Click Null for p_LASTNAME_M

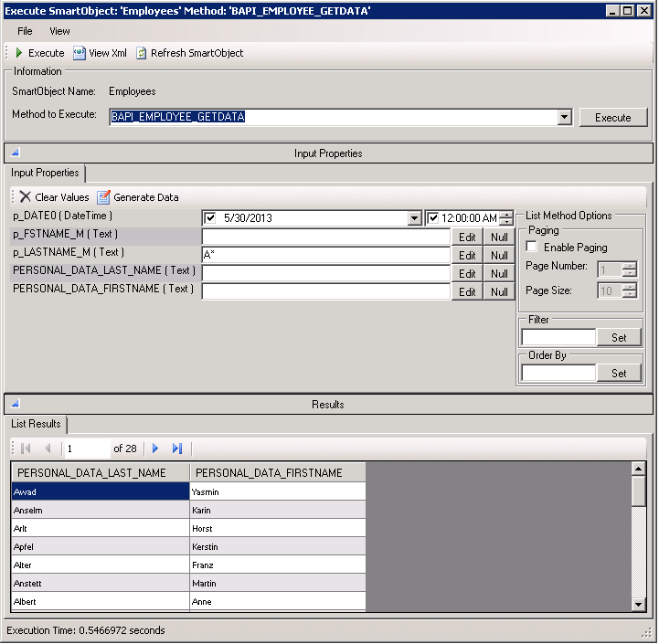click(499, 255)
